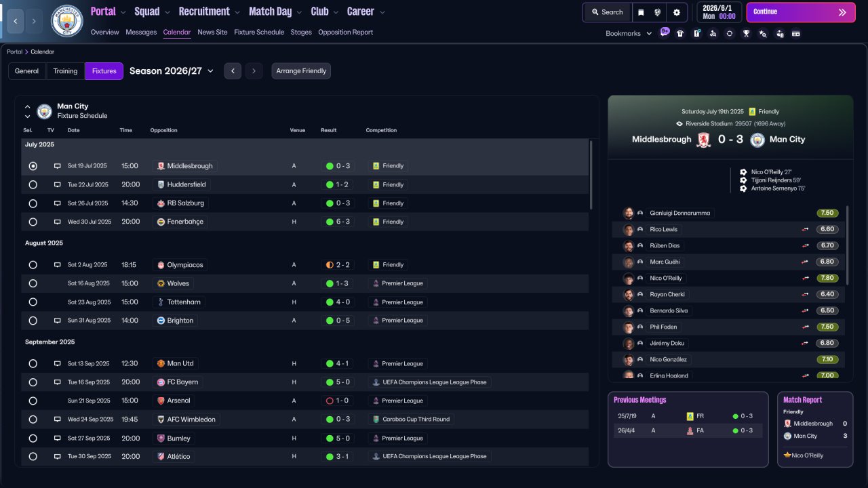The image size is (868, 488).
Task: Open the tactics board bookmark icon
Action: click(696, 33)
